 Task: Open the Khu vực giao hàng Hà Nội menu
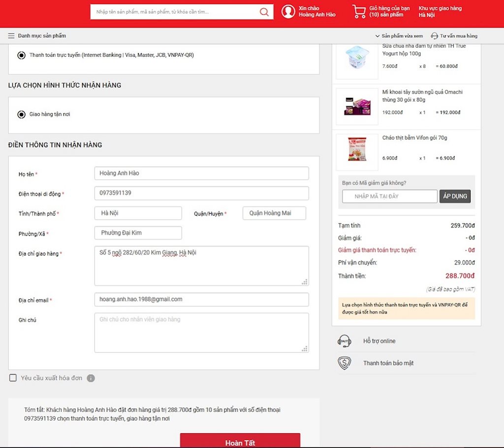point(440,11)
